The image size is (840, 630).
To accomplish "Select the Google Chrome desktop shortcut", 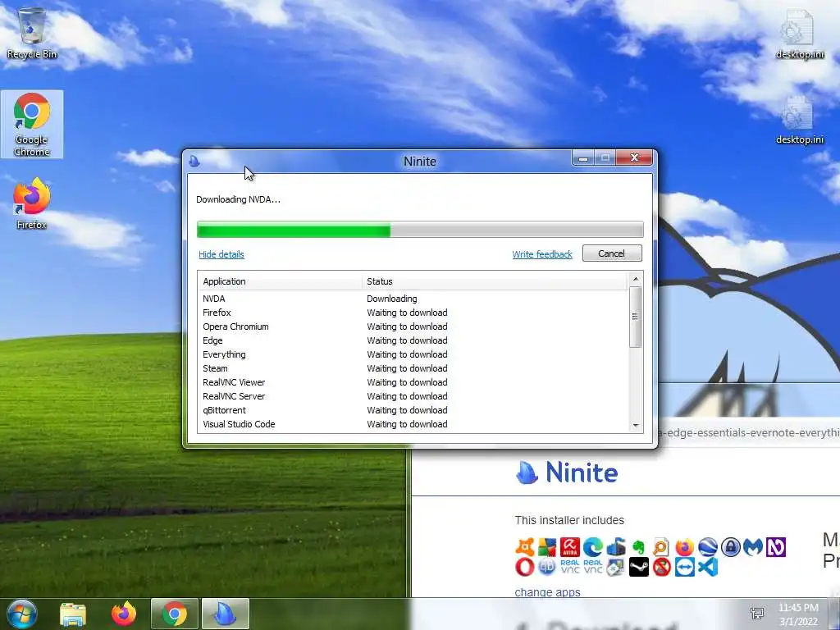I will (32, 125).
